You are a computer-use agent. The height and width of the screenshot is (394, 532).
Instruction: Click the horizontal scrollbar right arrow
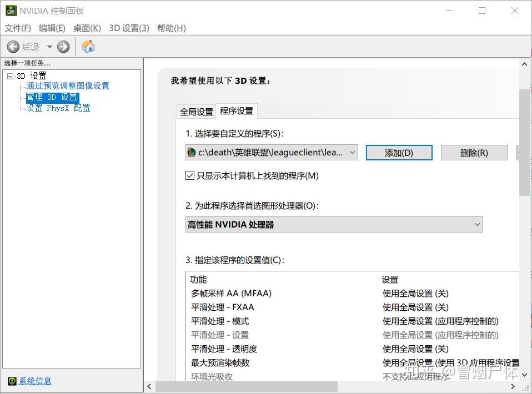(x=513, y=387)
